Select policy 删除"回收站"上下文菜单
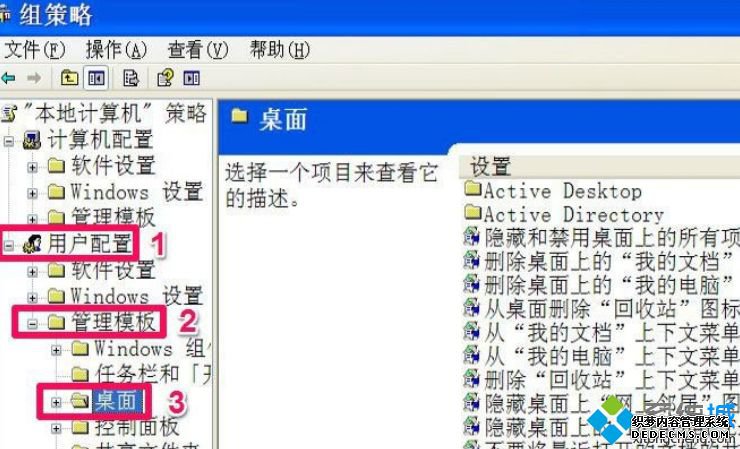This screenshot has width=740, height=449. pyautogui.click(x=612, y=380)
